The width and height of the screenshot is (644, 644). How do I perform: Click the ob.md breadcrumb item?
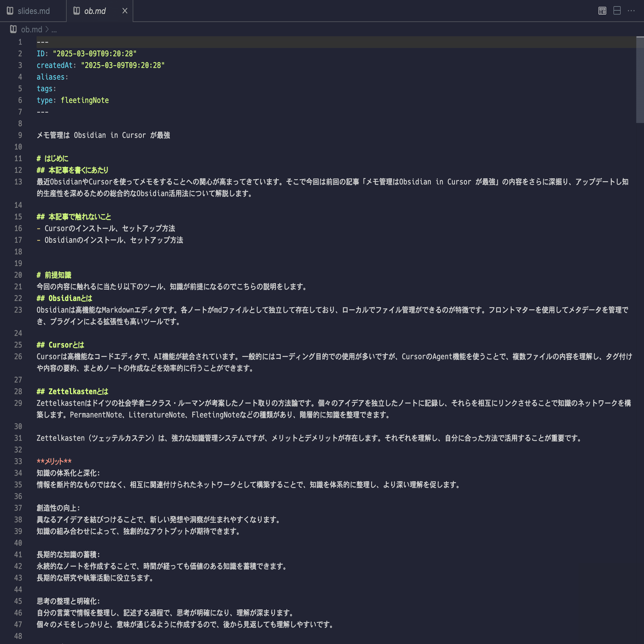(32, 30)
